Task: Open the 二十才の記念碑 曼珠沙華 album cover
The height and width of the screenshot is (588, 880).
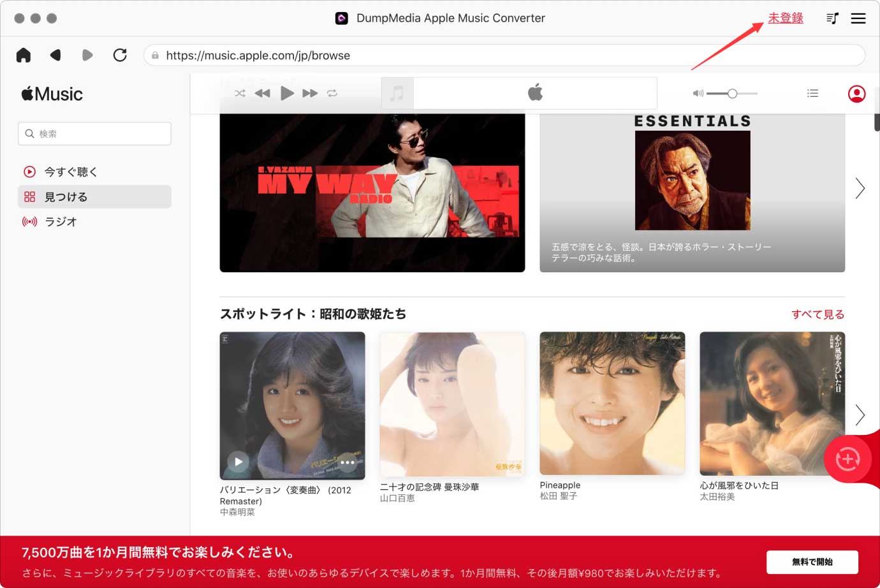Action: coord(452,404)
